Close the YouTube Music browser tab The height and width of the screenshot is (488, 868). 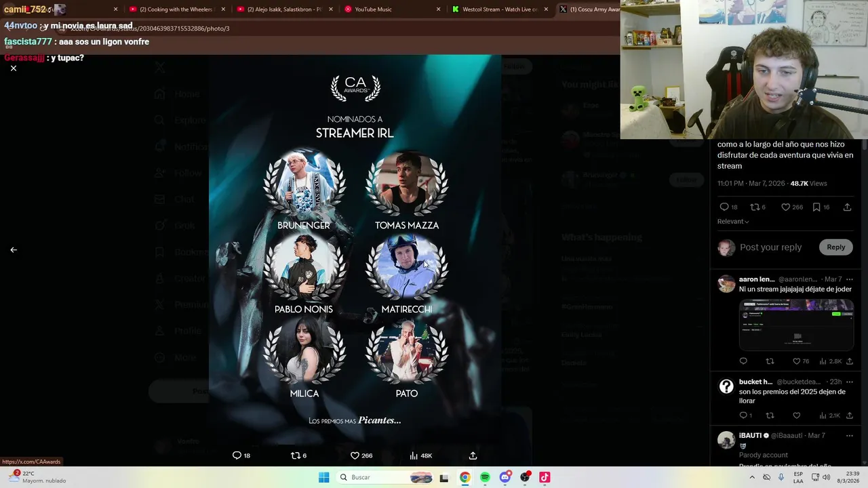pyautogui.click(x=438, y=9)
